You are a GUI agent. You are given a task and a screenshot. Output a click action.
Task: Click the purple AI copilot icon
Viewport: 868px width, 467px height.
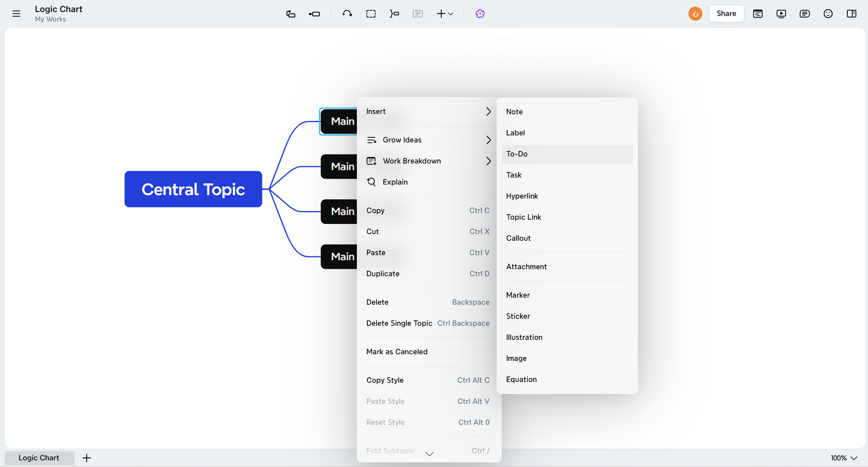click(480, 14)
